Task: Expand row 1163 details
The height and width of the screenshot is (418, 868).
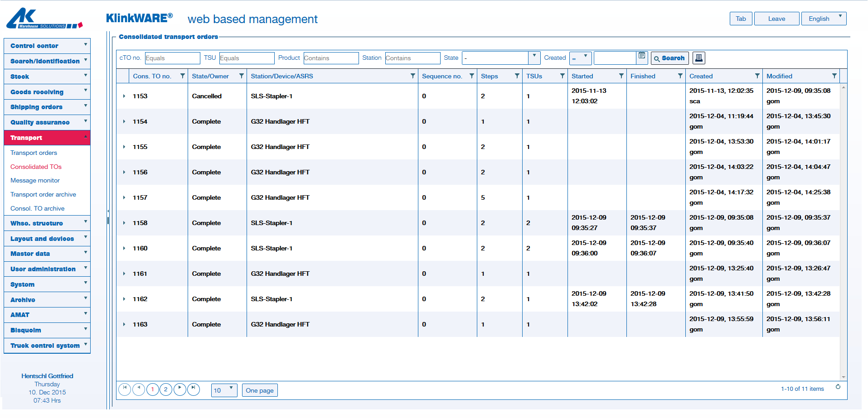Action: point(124,324)
